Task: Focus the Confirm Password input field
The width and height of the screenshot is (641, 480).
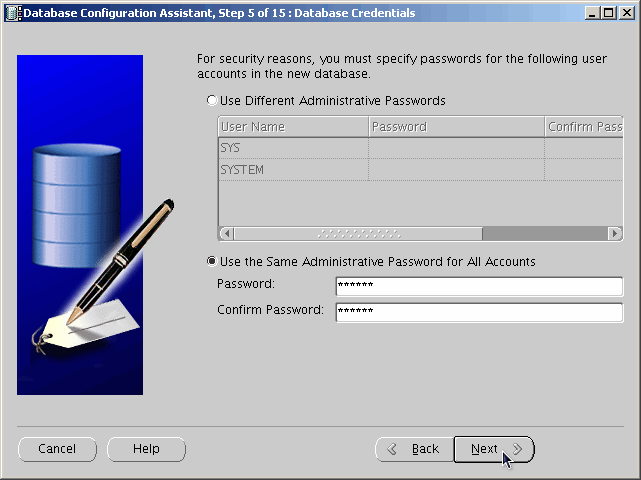Action: click(478, 311)
